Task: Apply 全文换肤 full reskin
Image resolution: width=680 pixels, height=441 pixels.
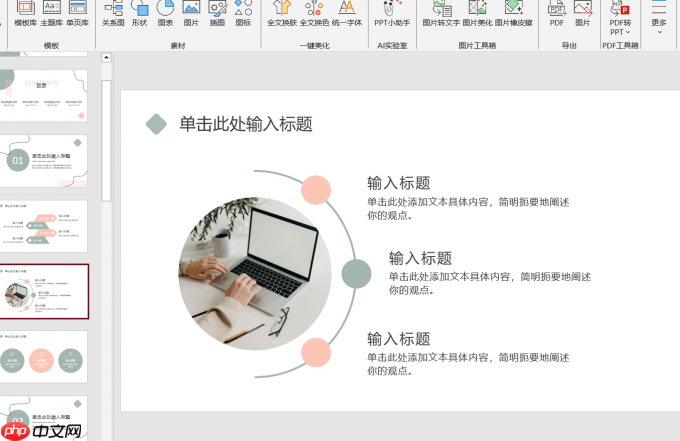Action: click(282, 13)
